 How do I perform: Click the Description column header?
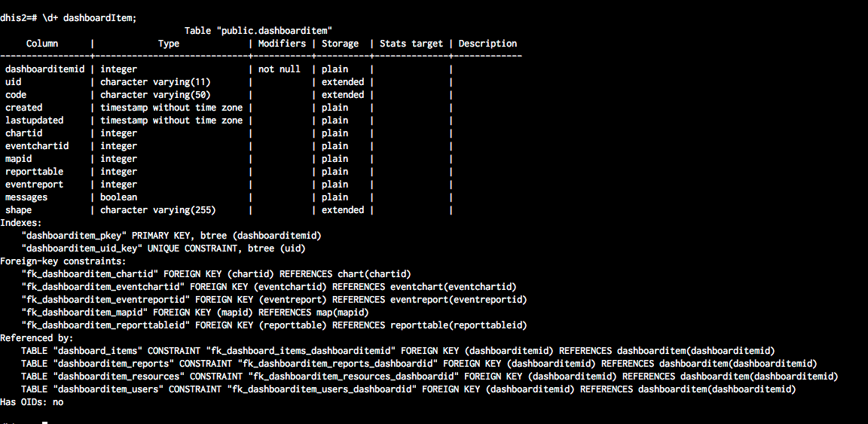click(487, 44)
